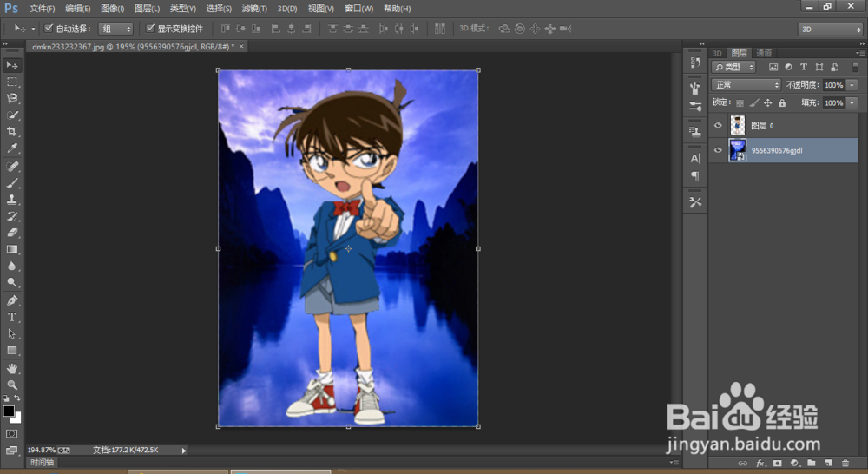Screen dimensions: 868x474
Task: Toggle lock all
Action: [782, 103]
